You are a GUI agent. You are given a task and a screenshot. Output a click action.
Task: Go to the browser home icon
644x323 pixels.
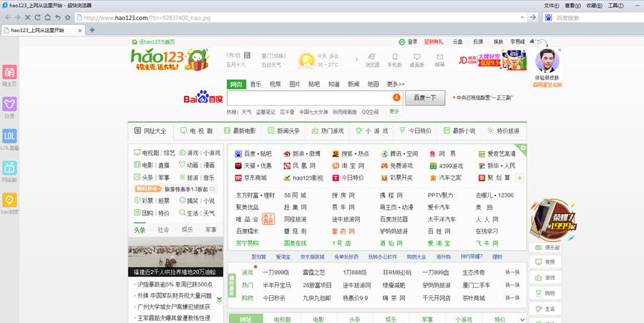pos(48,17)
